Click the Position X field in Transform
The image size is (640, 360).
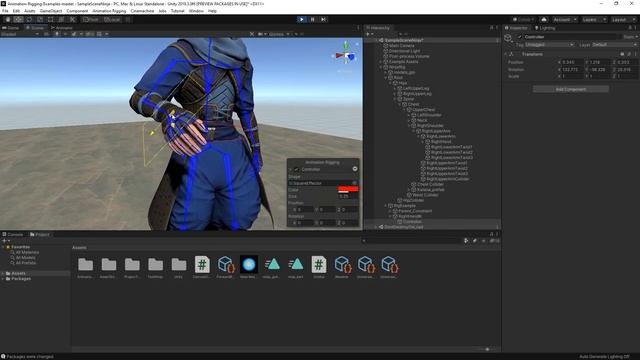click(x=573, y=62)
